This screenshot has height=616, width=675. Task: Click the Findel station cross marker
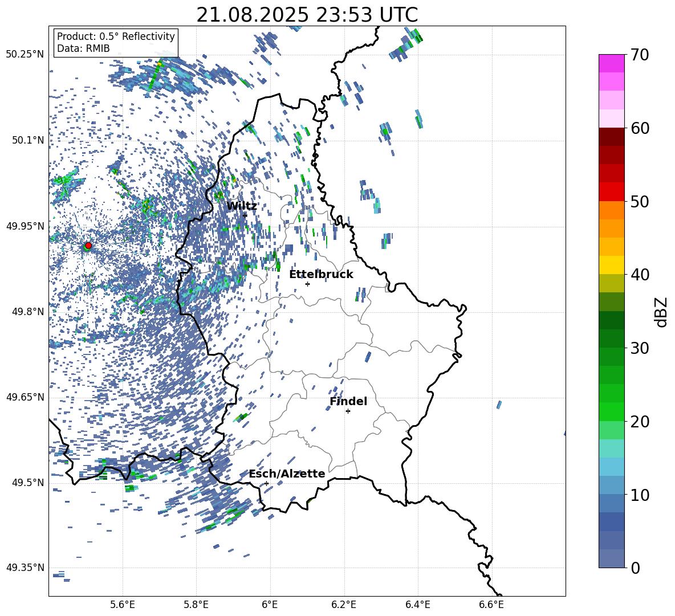click(x=348, y=411)
